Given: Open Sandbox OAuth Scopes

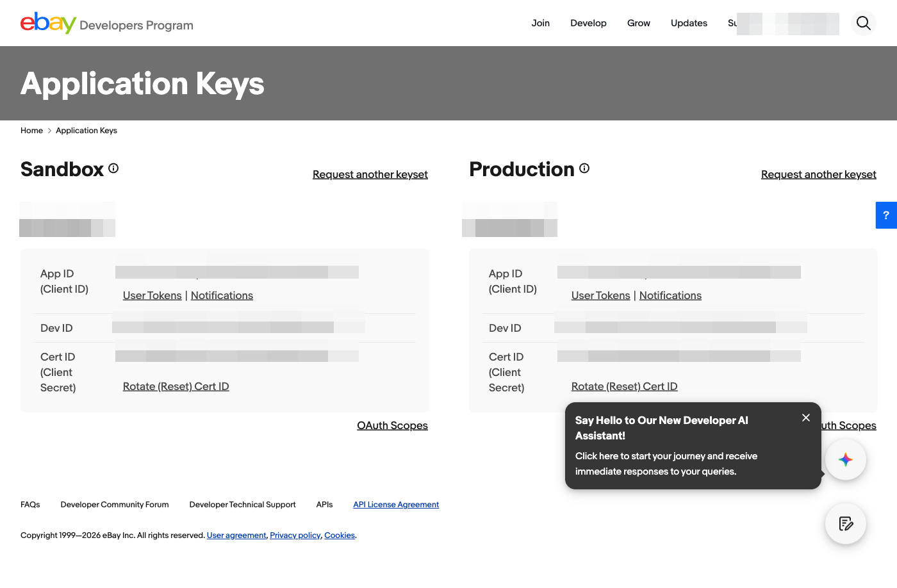Looking at the screenshot, I should tap(392, 425).
